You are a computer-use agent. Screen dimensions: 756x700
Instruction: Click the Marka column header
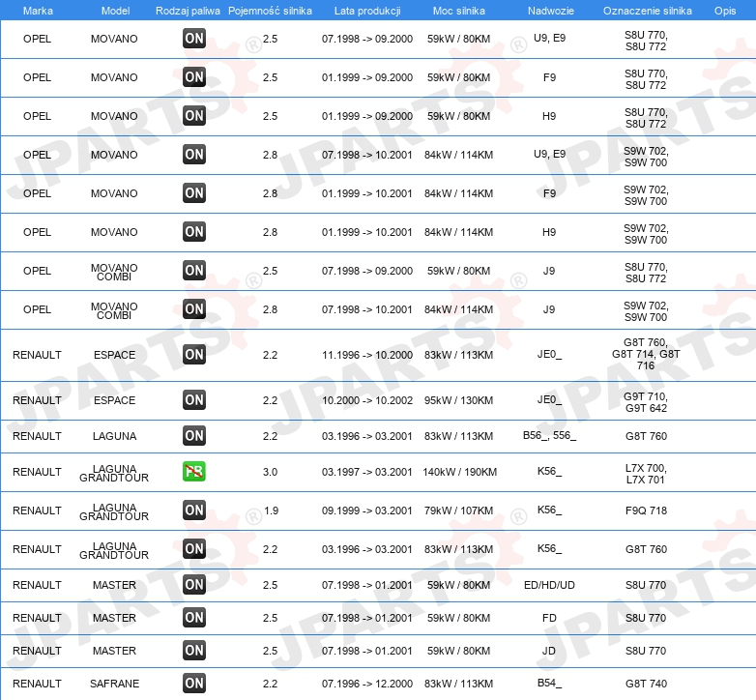38,11
